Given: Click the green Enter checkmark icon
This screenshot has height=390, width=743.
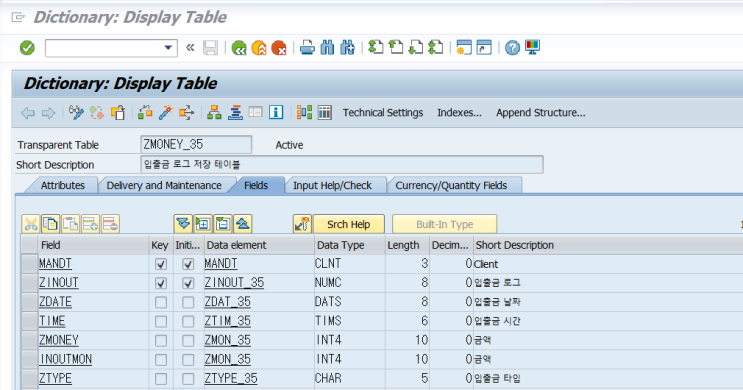Looking at the screenshot, I should point(27,47).
